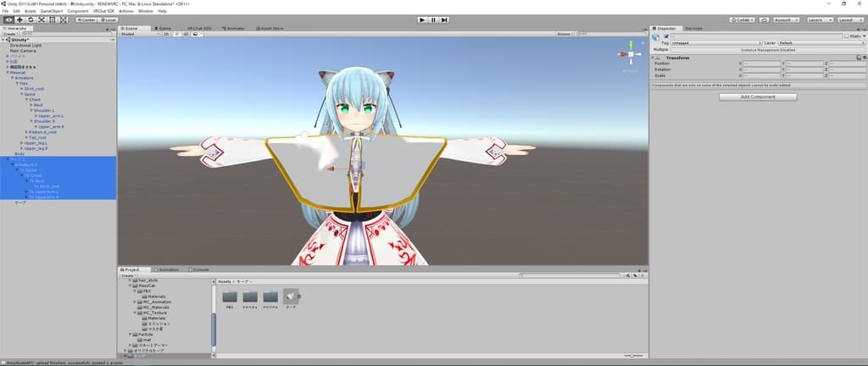Open the Assets menu

point(30,11)
